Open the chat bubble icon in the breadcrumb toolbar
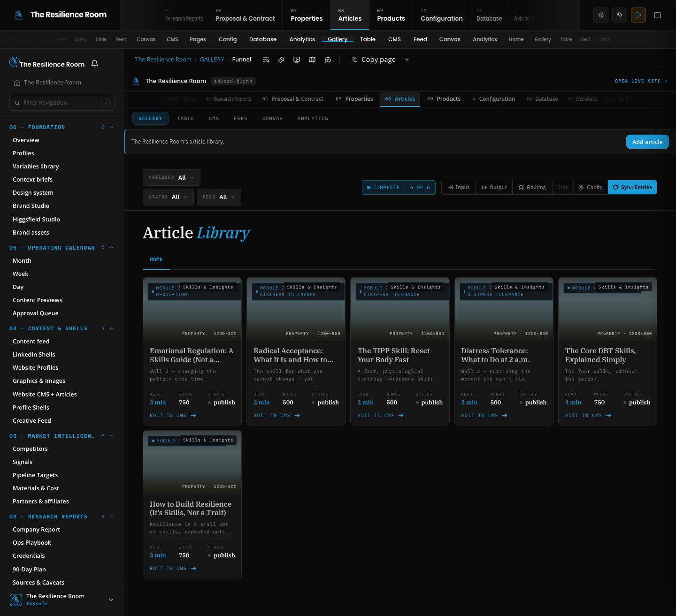Image resolution: width=676 pixels, height=616 pixels. pos(328,60)
